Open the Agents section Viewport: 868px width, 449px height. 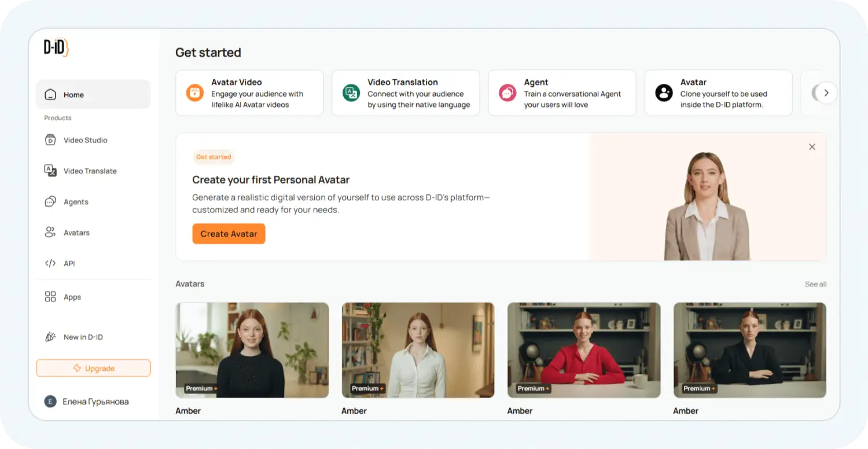76,202
